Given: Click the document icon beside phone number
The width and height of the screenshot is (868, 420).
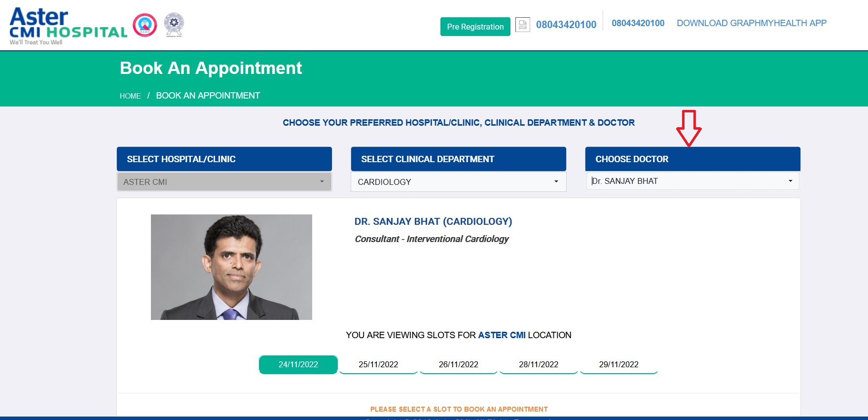Looking at the screenshot, I should [522, 25].
